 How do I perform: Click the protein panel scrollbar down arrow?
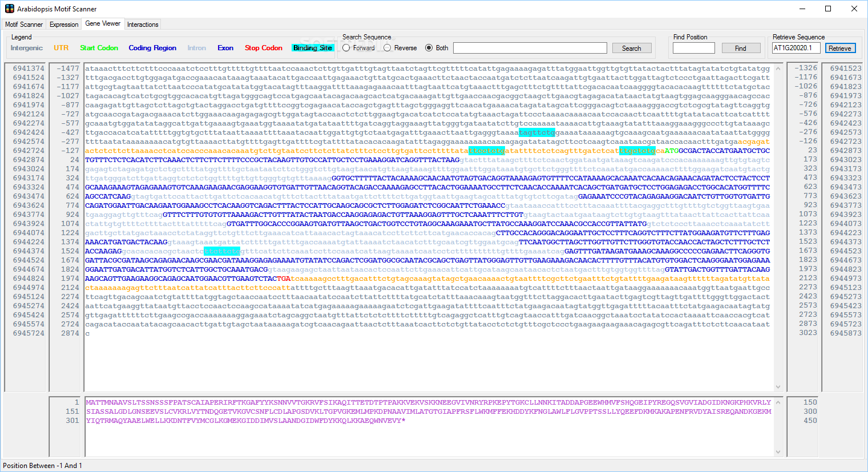click(778, 452)
